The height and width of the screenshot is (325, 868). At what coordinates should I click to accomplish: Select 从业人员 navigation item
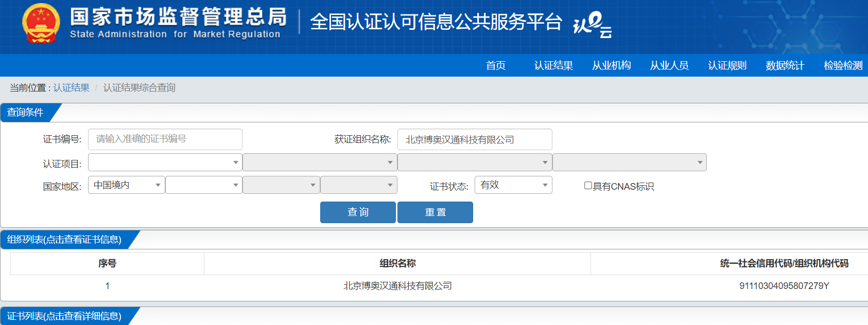(x=669, y=65)
